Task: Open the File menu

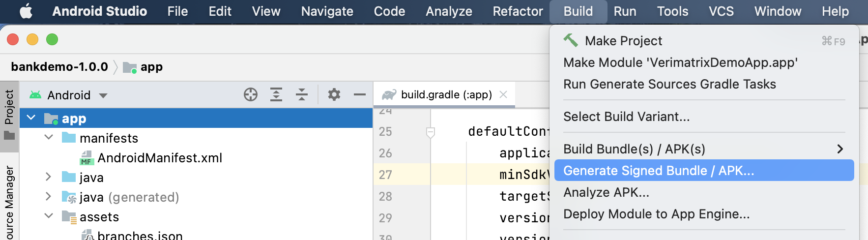Action: point(177,11)
